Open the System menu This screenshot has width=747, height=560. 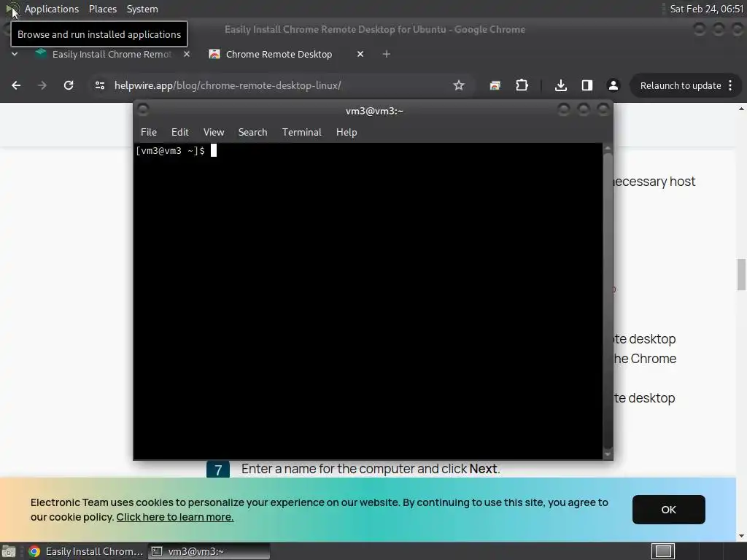coord(142,9)
